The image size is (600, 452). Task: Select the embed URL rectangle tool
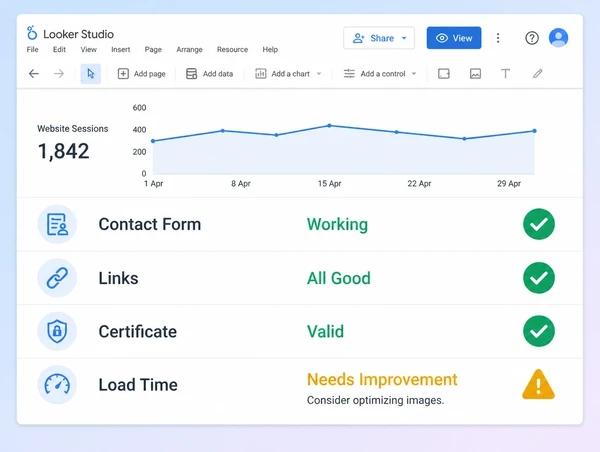[444, 73]
